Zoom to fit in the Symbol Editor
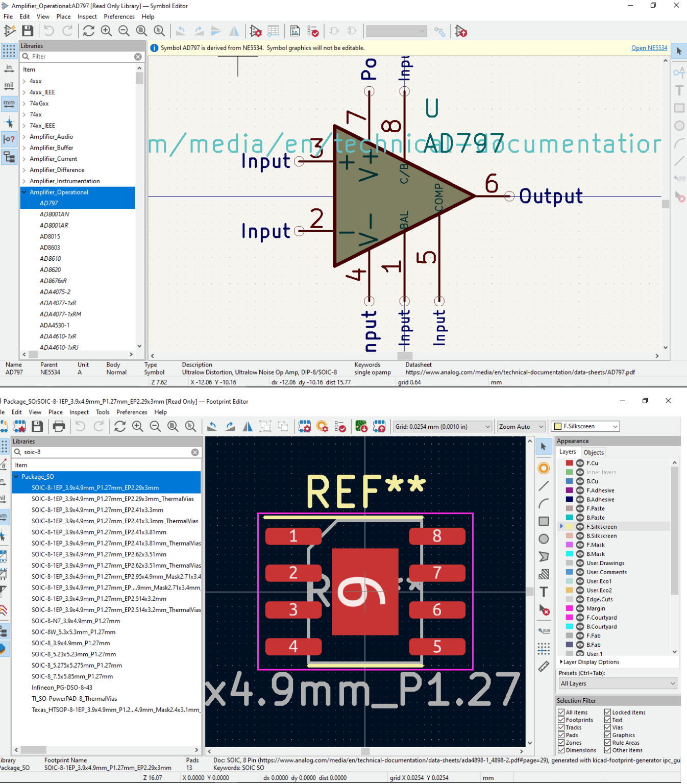Screen dimensions: 687x784 tap(142, 31)
